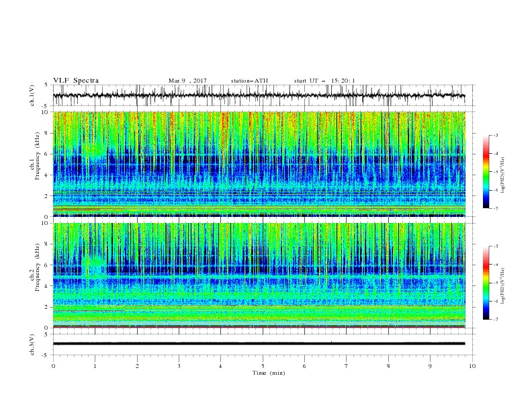Viewport: 532px width, 411px height.
Task: Click ch.3(V) axis tick "5"
Action: point(46,334)
